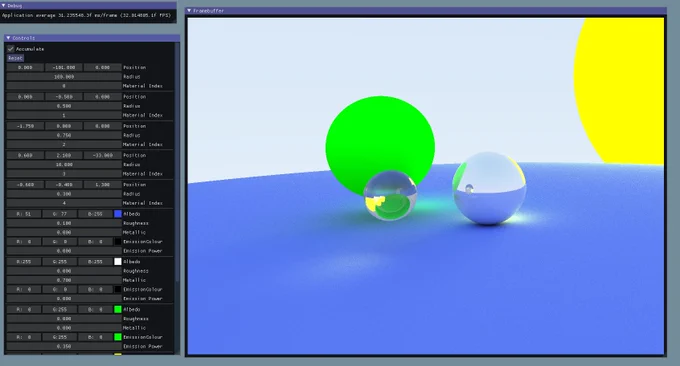
Task: Select the R: 51 Albedo channel field
Action: [24, 214]
